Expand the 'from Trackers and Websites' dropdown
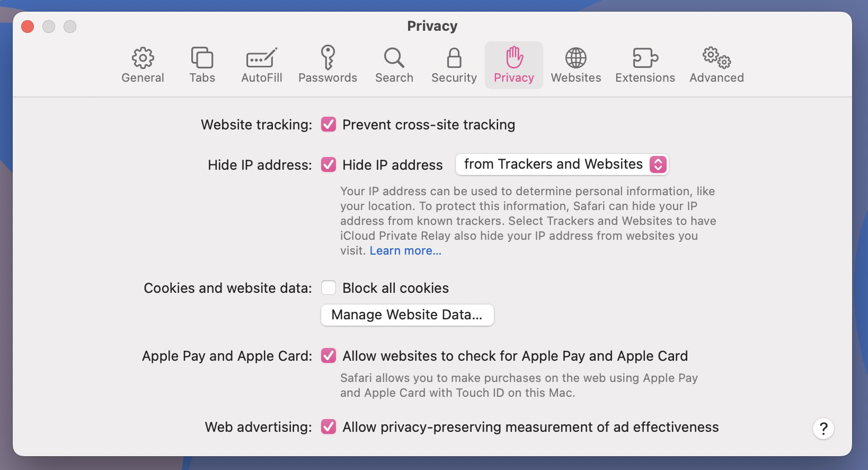 pos(562,164)
